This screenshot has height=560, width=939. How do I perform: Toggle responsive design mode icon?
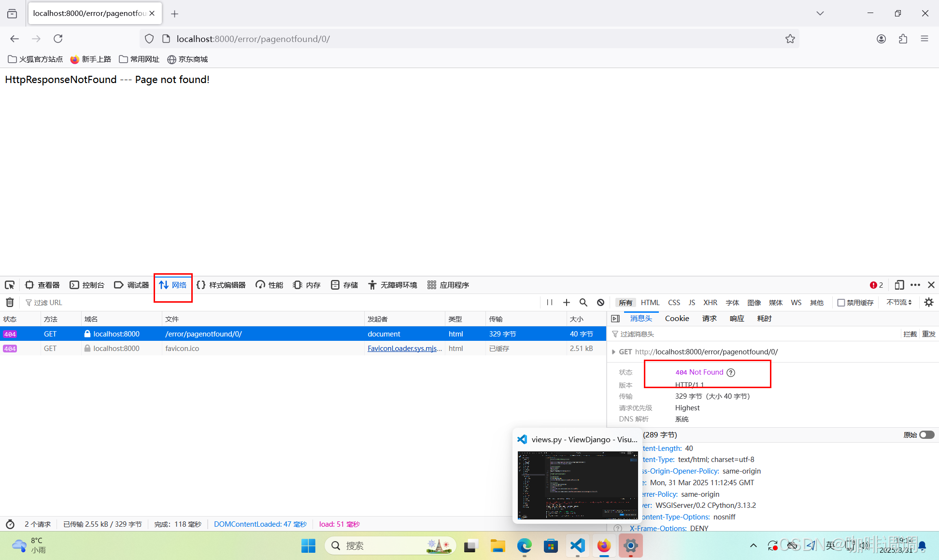899,285
